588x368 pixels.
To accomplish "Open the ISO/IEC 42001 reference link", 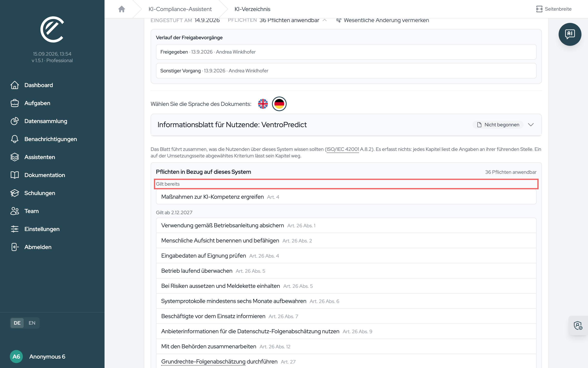I will (343, 149).
